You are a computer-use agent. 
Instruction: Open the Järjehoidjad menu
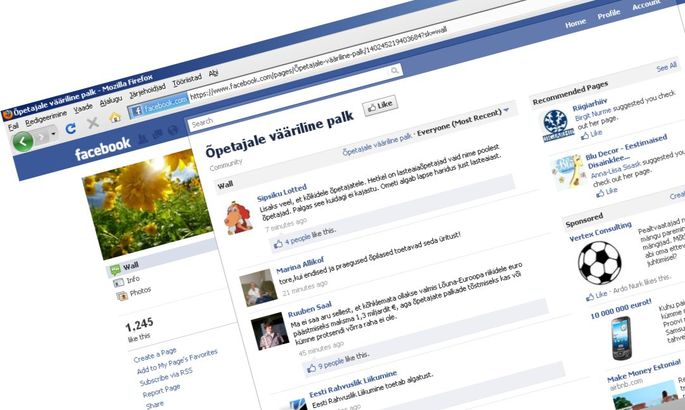(x=148, y=90)
